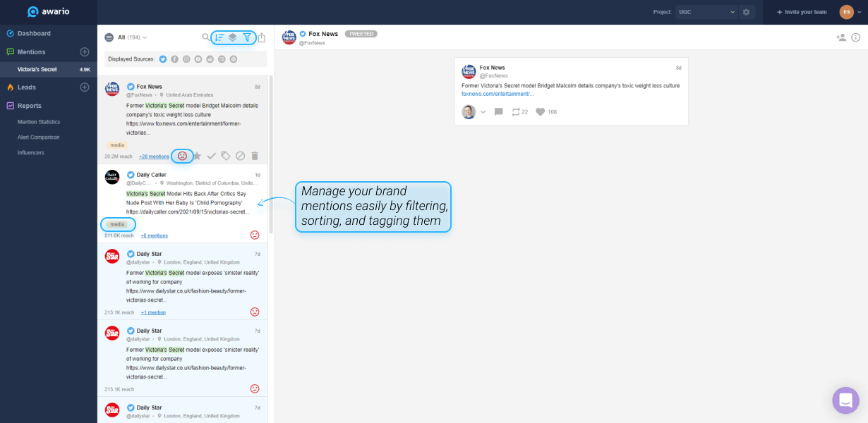Open the ES user account menu
Viewport: 868px width, 423px height.
(850, 12)
